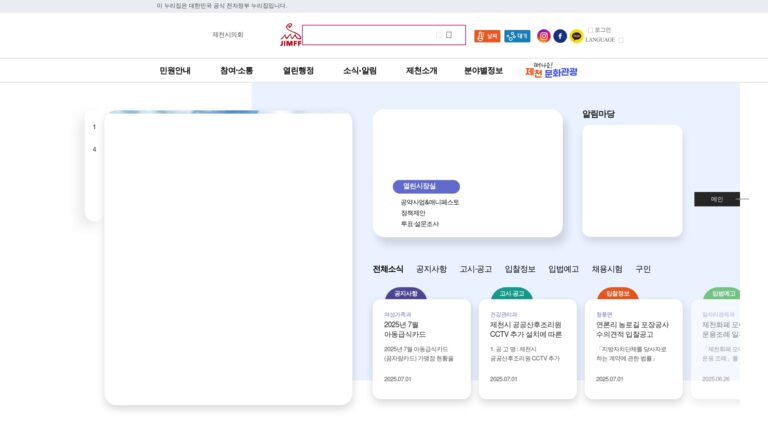Open the 열린행정 menu
The width and height of the screenshot is (768, 432).
(x=298, y=71)
